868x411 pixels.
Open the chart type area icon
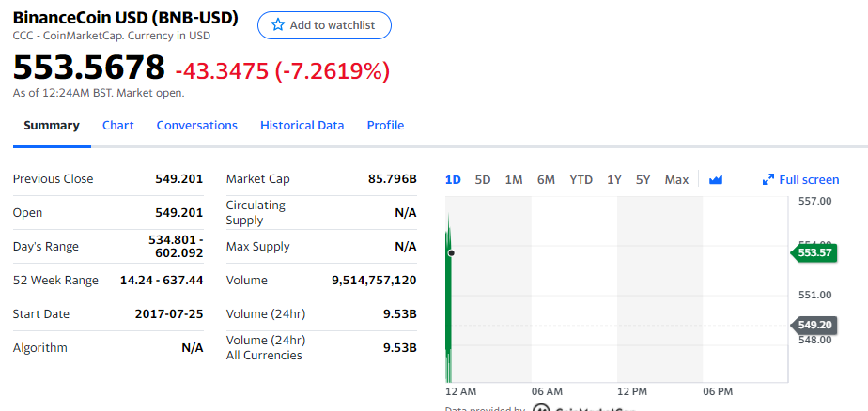tap(716, 180)
